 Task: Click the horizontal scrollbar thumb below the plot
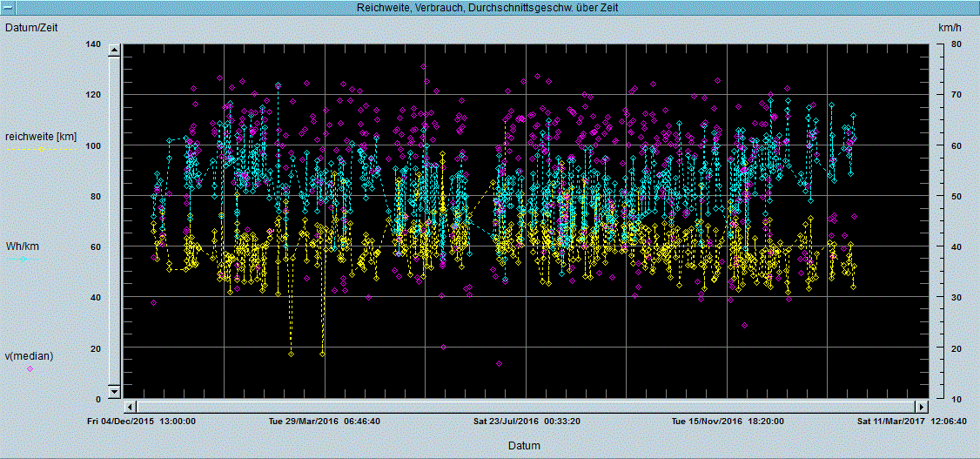[524, 407]
